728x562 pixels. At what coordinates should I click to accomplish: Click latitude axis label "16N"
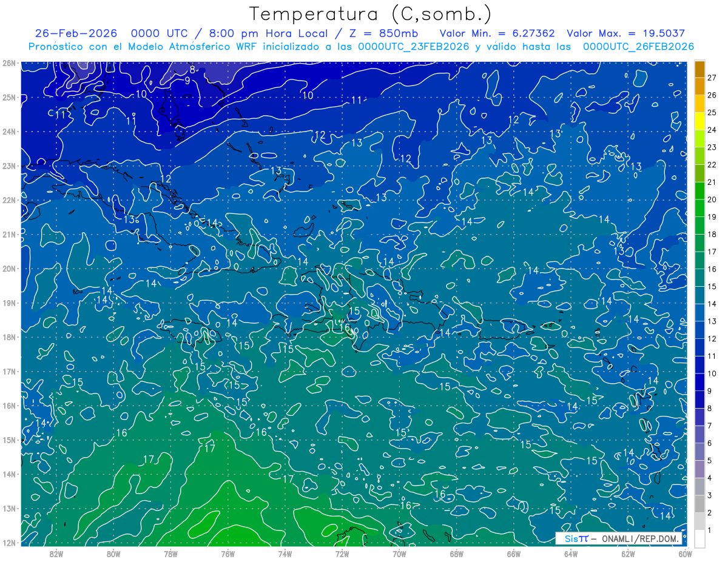click(x=9, y=406)
